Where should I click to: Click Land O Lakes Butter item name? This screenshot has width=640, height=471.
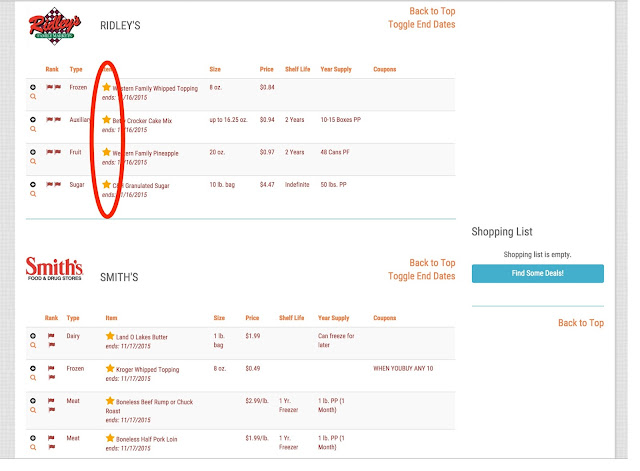142,337
